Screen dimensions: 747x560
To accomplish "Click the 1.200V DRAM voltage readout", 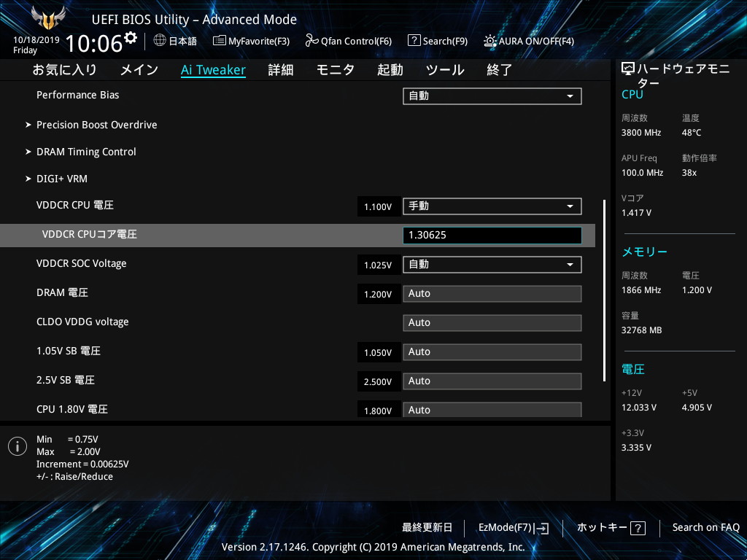I will pos(379,295).
